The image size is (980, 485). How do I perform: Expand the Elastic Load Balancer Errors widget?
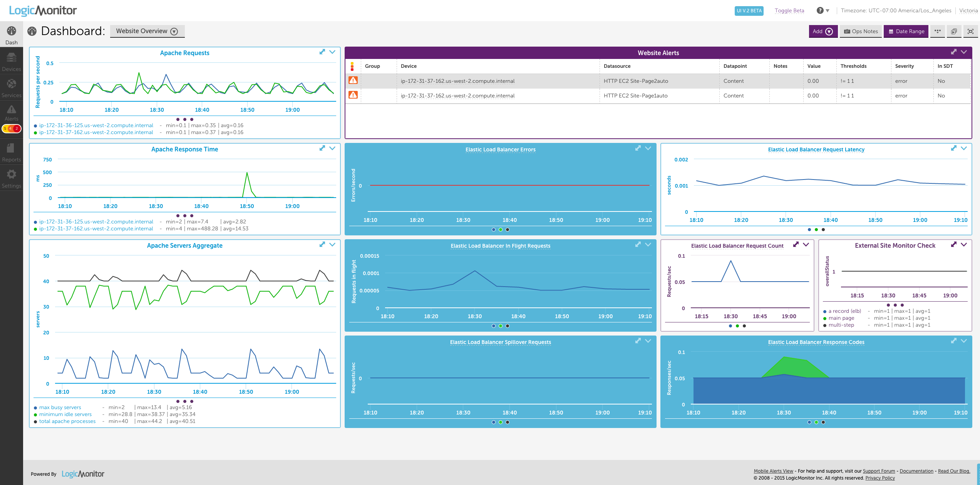(638, 148)
